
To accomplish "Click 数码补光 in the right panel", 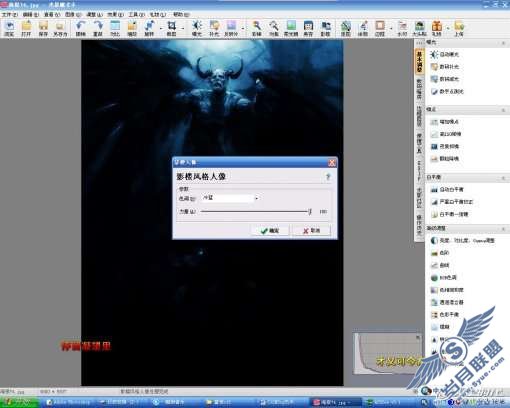I will 445,67.
